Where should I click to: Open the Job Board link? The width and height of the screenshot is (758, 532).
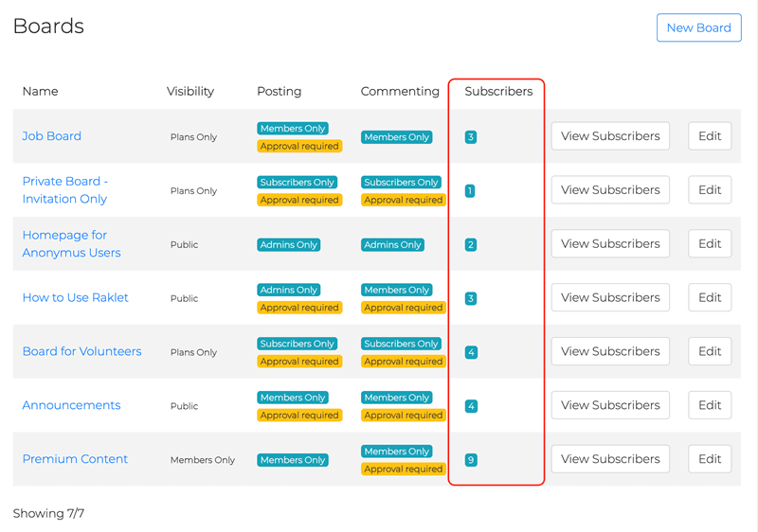click(x=52, y=136)
